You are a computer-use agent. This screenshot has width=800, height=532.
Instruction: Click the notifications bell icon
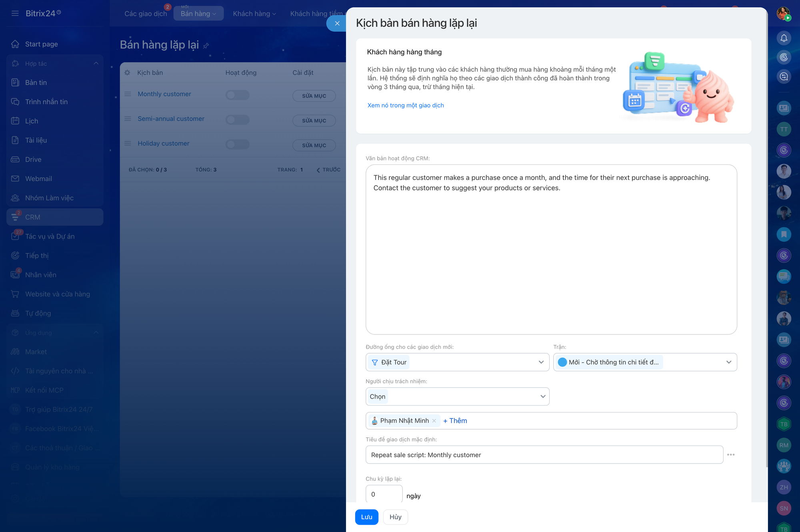(x=784, y=38)
